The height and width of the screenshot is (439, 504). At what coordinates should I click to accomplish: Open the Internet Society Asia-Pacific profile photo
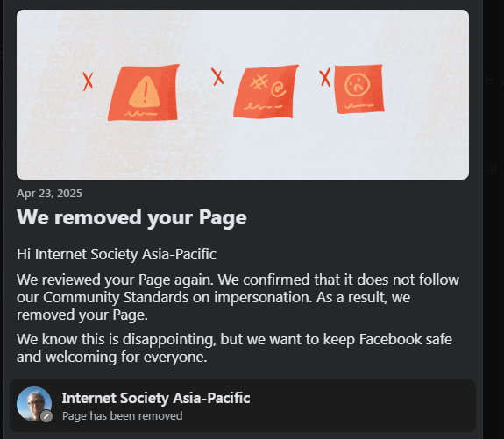pyautogui.click(x=34, y=404)
